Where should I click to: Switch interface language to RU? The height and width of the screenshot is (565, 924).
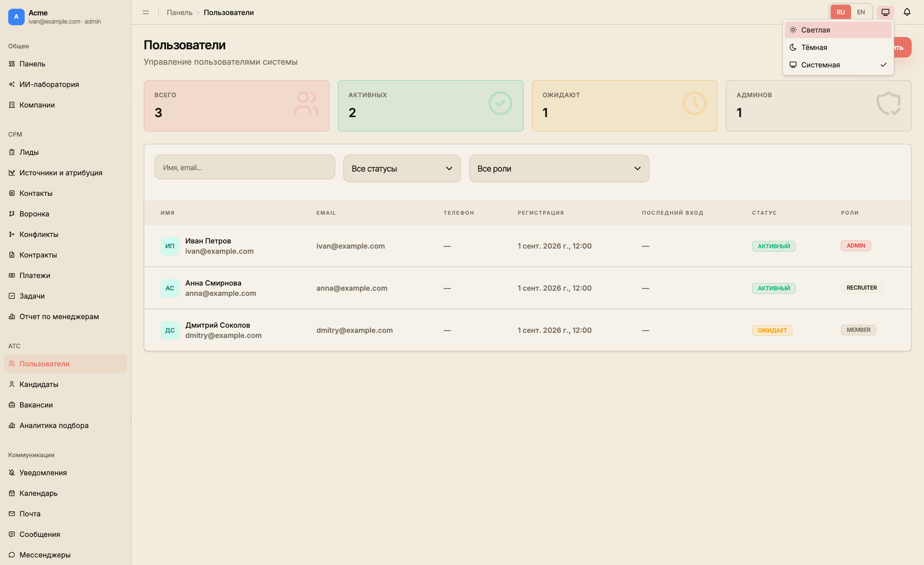pos(840,12)
